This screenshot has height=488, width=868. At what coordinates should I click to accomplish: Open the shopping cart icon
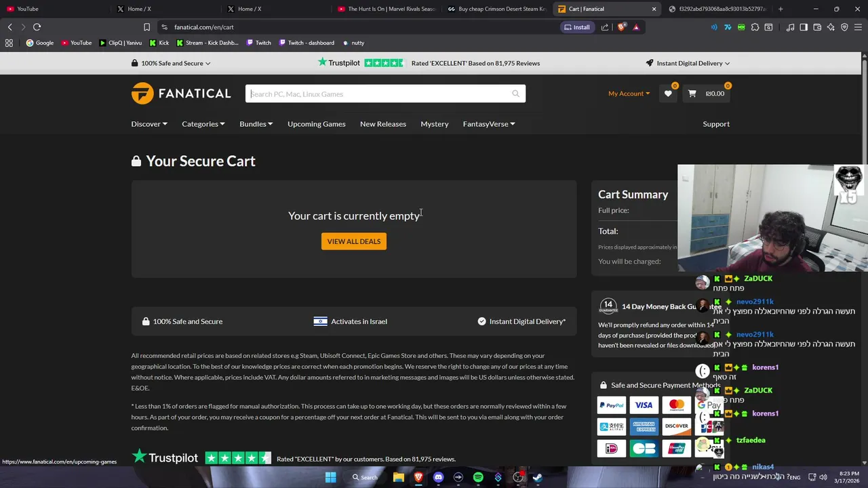tap(692, 94)
